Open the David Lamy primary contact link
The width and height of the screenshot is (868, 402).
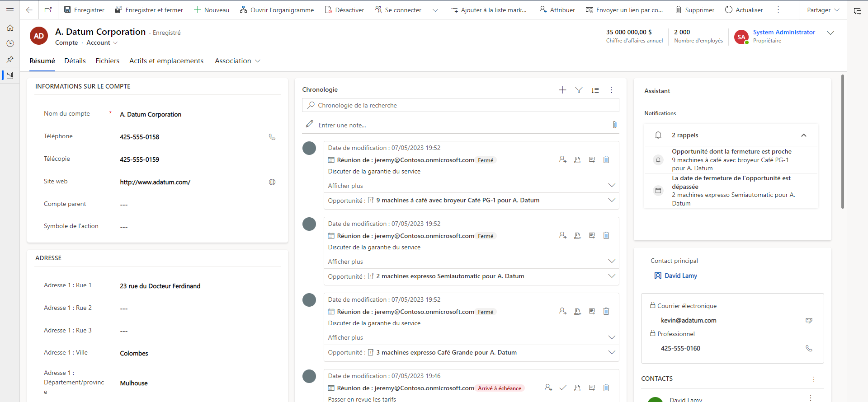[x=680, y=276]
